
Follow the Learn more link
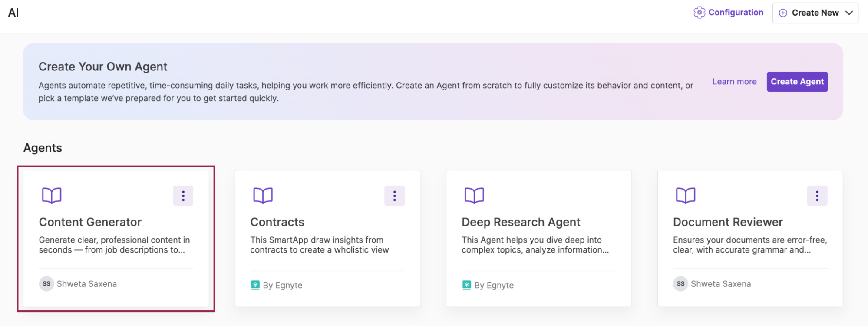pos(734,82)
